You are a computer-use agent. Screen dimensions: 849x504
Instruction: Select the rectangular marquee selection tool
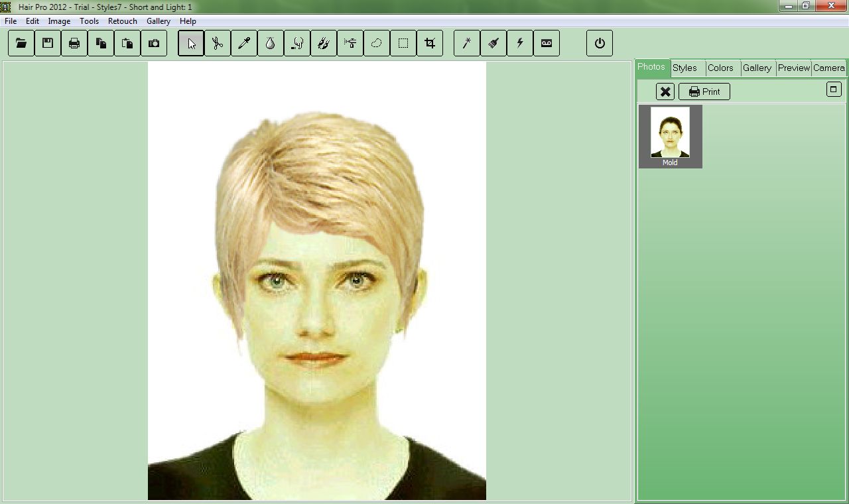point(403,43)
